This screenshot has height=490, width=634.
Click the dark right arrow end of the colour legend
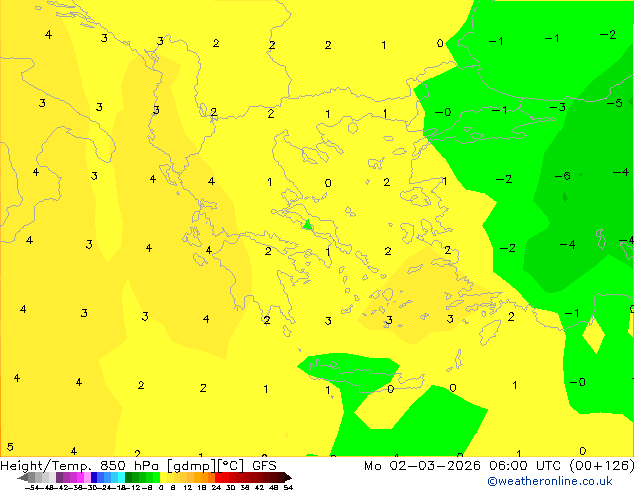[x=288, y=478]
